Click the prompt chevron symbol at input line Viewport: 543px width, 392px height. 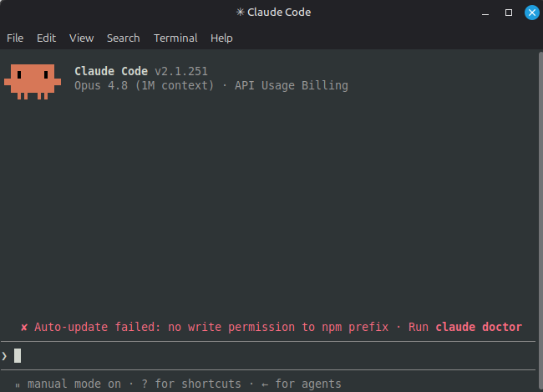pos(4,356)
